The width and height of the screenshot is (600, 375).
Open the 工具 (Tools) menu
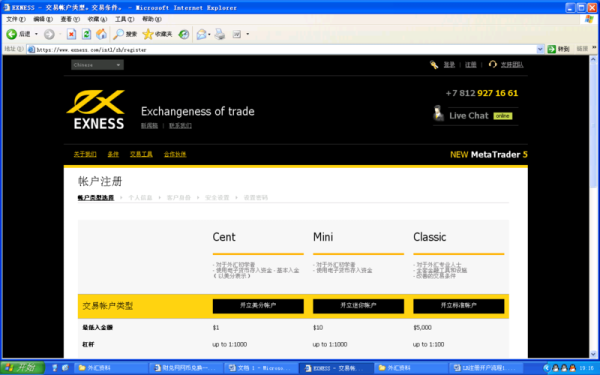(x=124, y=19)
